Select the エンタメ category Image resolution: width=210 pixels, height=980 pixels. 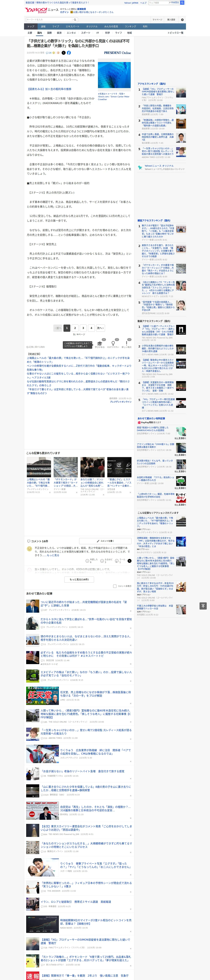(71, 33)
